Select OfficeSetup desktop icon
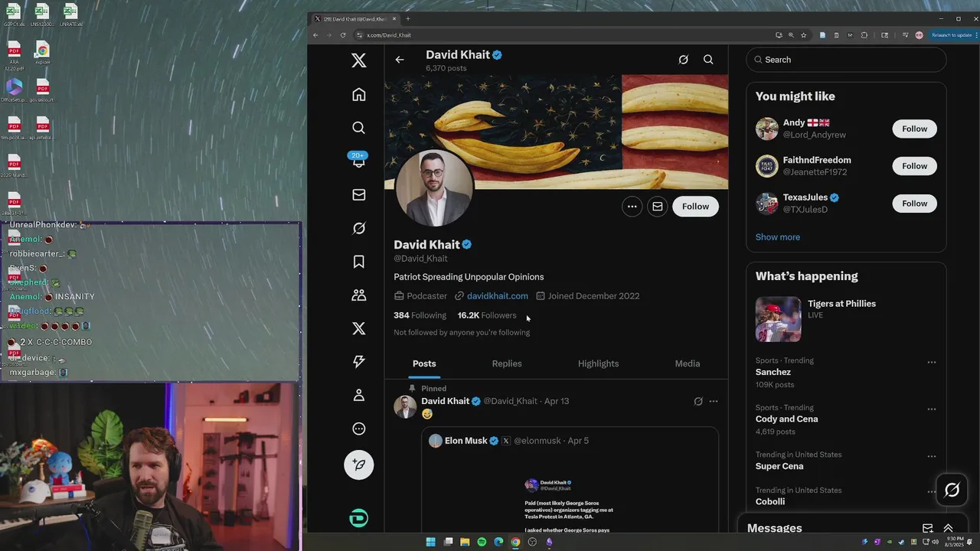The width and height of the screenshot is (980, 551). click(x=14, y=91)
